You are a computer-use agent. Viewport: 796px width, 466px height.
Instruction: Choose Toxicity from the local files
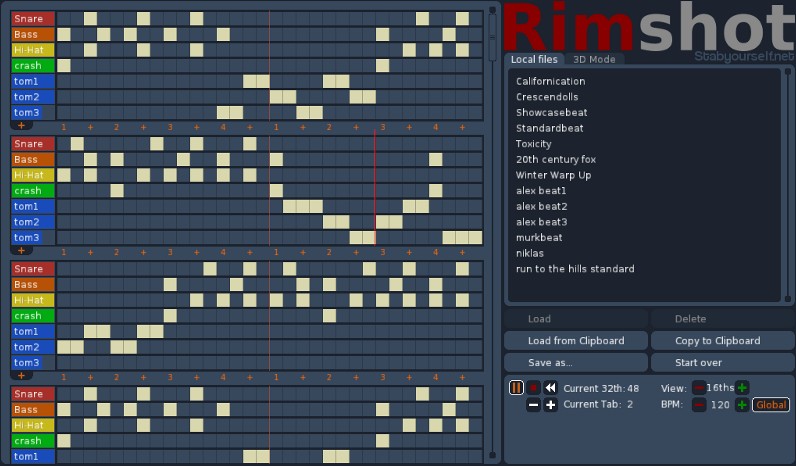click(x=533, y=144)
